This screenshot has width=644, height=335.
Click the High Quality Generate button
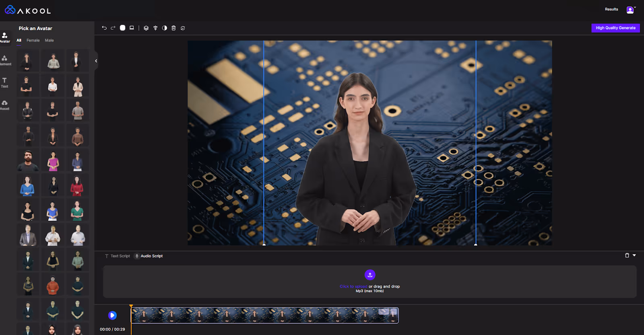(615, 28)
